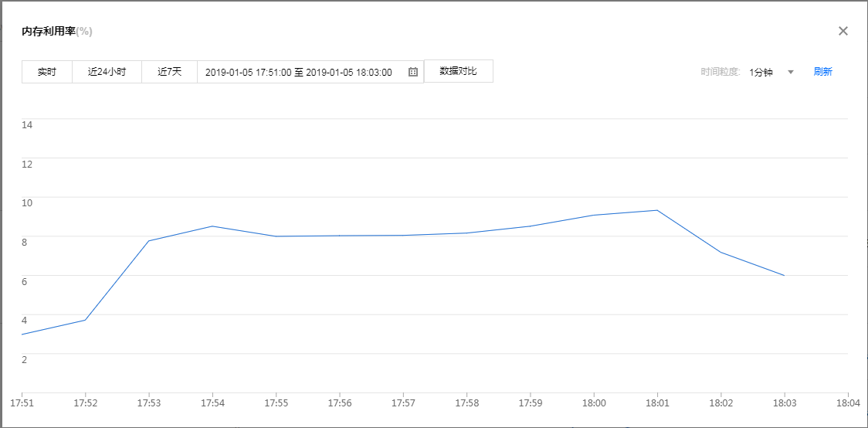Select the peak data point at 18:01
Image resolution: width=868 pixels, height=428 pixels.
point(656,210)
